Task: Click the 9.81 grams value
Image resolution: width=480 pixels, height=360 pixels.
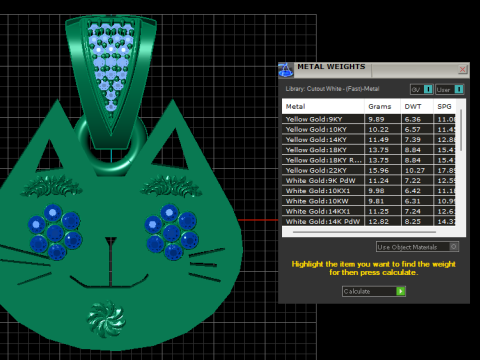Action: point(376,201)
